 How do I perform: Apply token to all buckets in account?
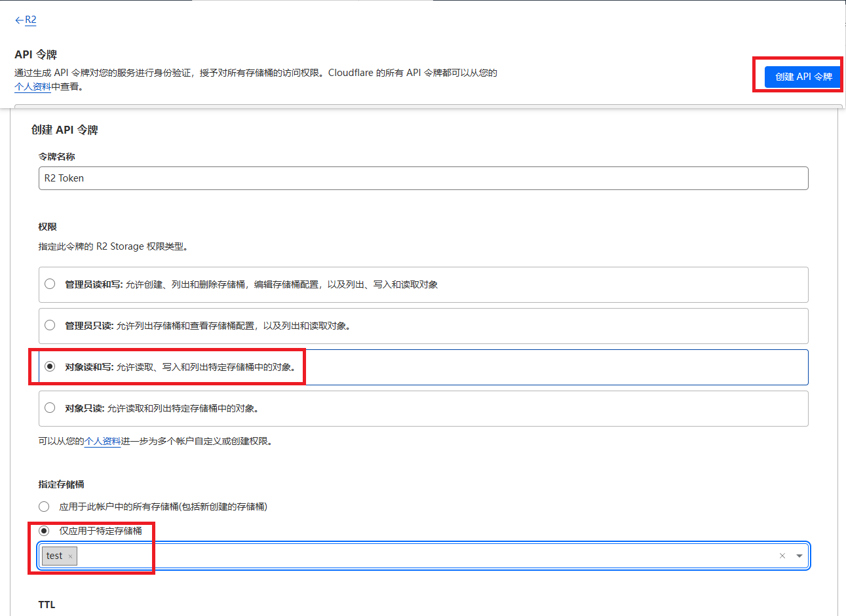point(44,507)
